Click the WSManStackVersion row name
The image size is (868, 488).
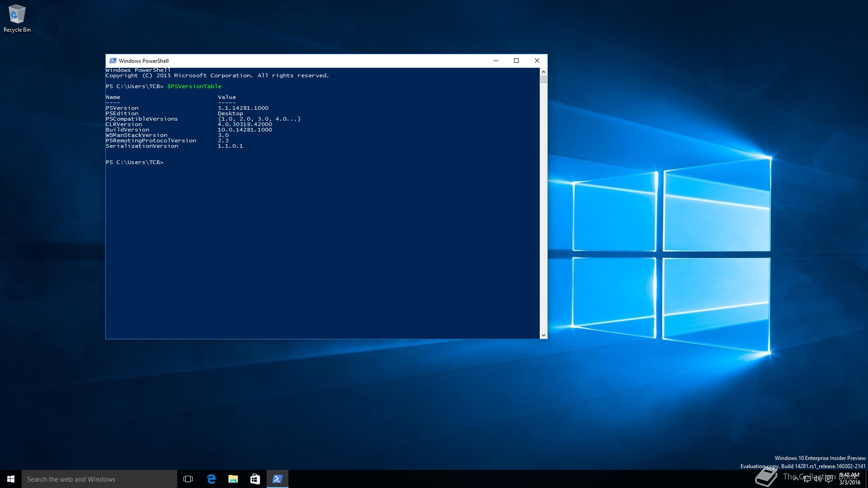point(137,135)
